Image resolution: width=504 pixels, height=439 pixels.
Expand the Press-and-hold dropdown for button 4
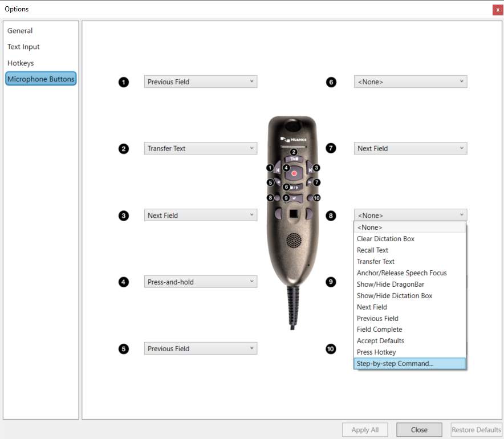251,282
